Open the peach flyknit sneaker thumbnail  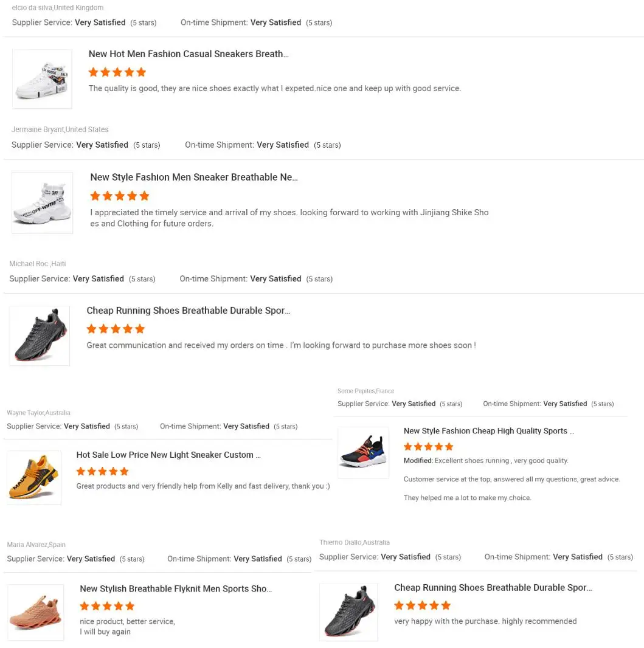point(36,612)
